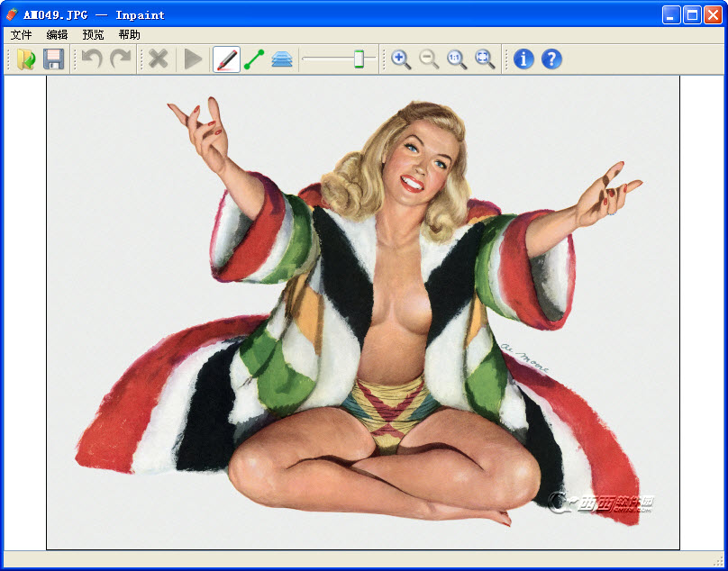
Task: Fit the image to window zoom
Action: coord(485,59)
